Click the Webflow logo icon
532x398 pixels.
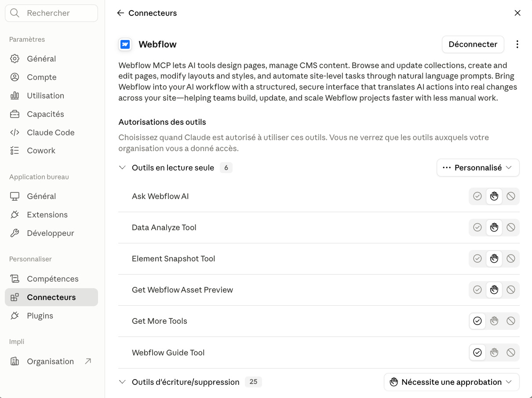tap(125, 44)
